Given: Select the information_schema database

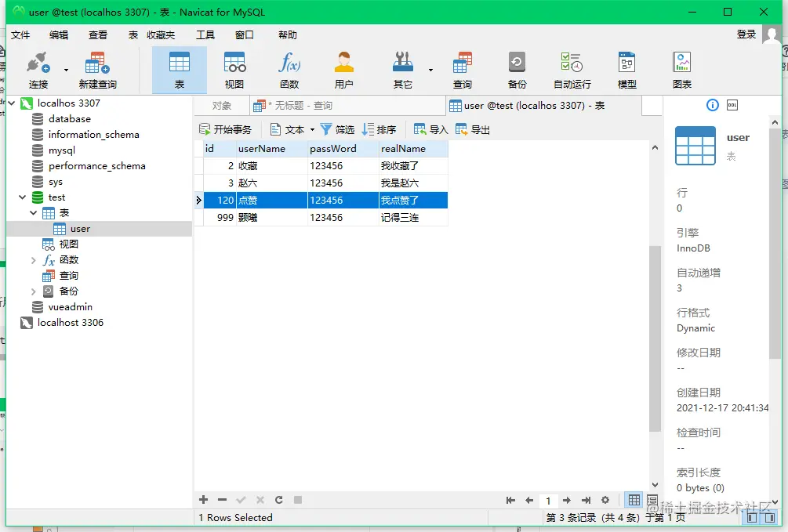Looking at the screenshot, I should point(93,135).
